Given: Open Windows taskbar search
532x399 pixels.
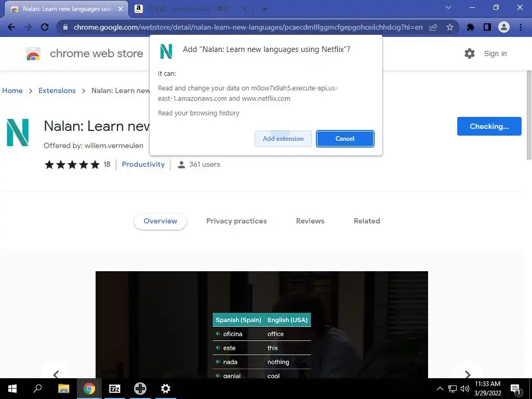Looking at the screenshot, I should (x=37, y=389).
